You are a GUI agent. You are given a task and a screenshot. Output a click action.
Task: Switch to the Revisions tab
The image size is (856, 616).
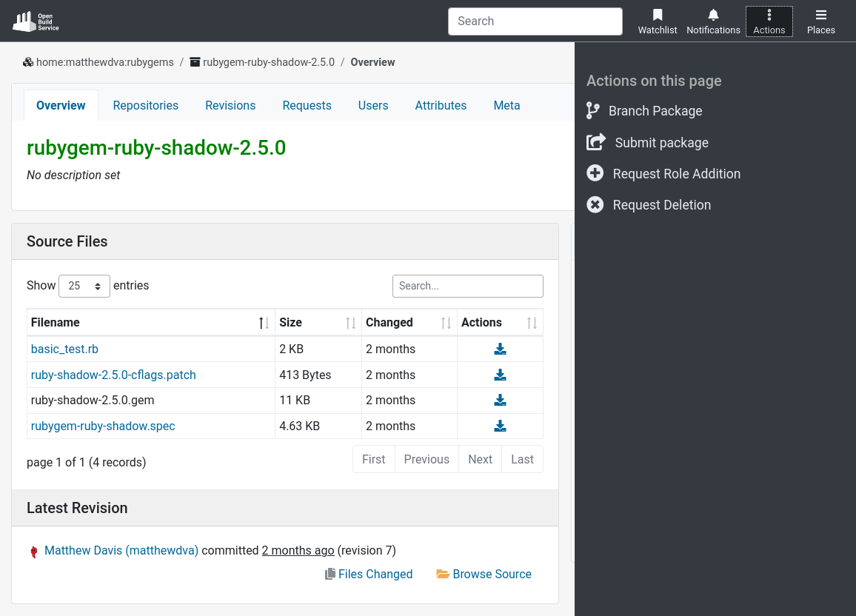point(230,106)
